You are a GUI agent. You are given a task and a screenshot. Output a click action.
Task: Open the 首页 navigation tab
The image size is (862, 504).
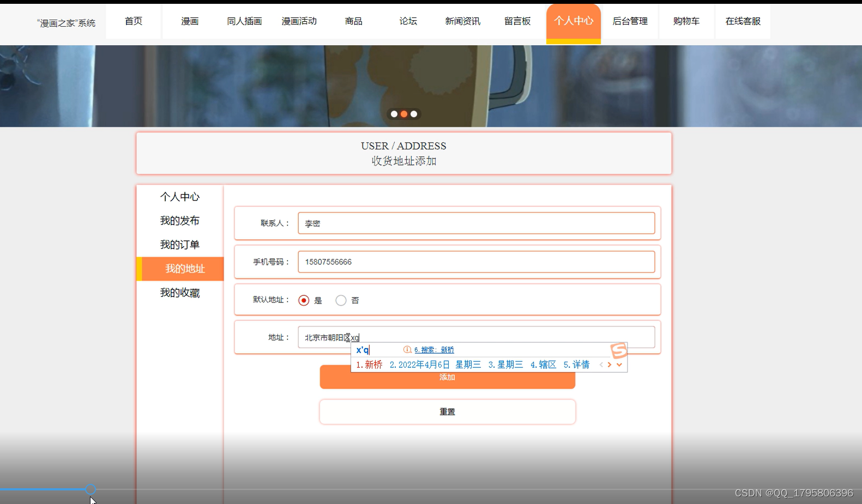(134, 21)
